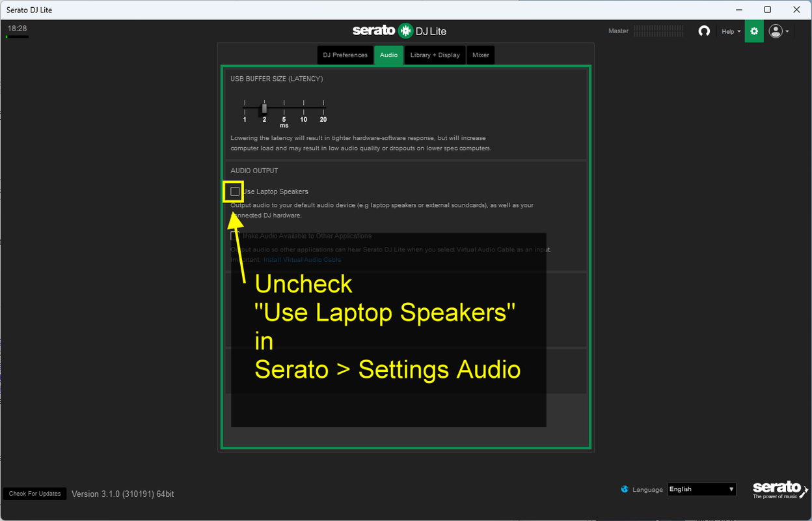Click the USB BUFFER SIZE (LATENCY) heading
This screenshot has width=812, height=521.
pos(277,79)
